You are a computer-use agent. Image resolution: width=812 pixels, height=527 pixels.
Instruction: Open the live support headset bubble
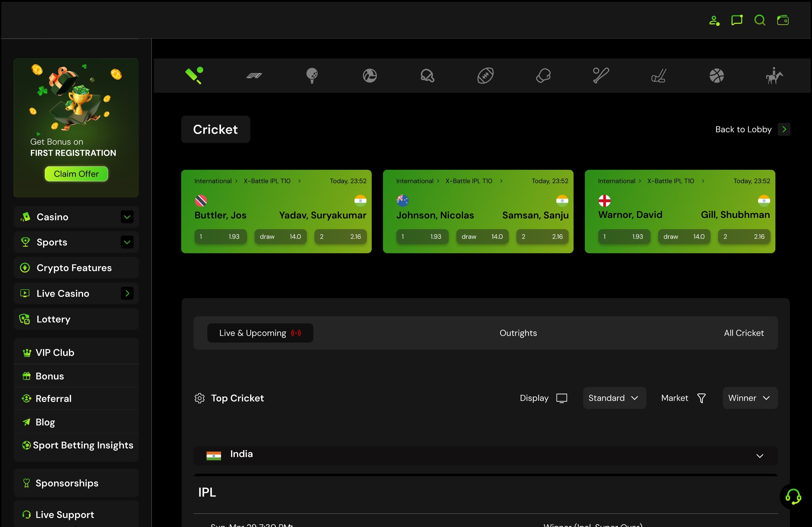pos(793,496)
